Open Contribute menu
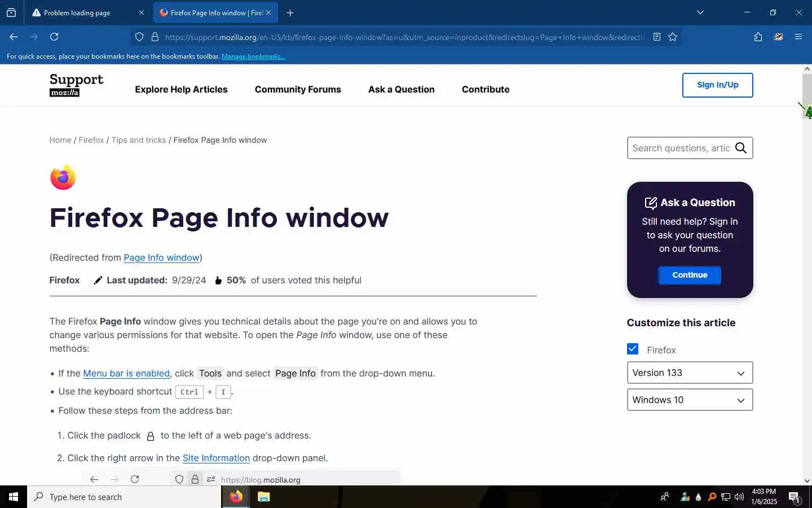Image resolution: width=812 pixels, height=508 pixels. (x=486, y=89)
